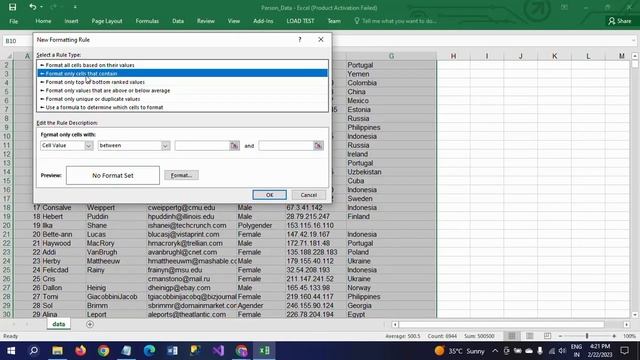Select 'Format only cells that contain' rule
Screen dimensions: 640x360
point(182,73)
